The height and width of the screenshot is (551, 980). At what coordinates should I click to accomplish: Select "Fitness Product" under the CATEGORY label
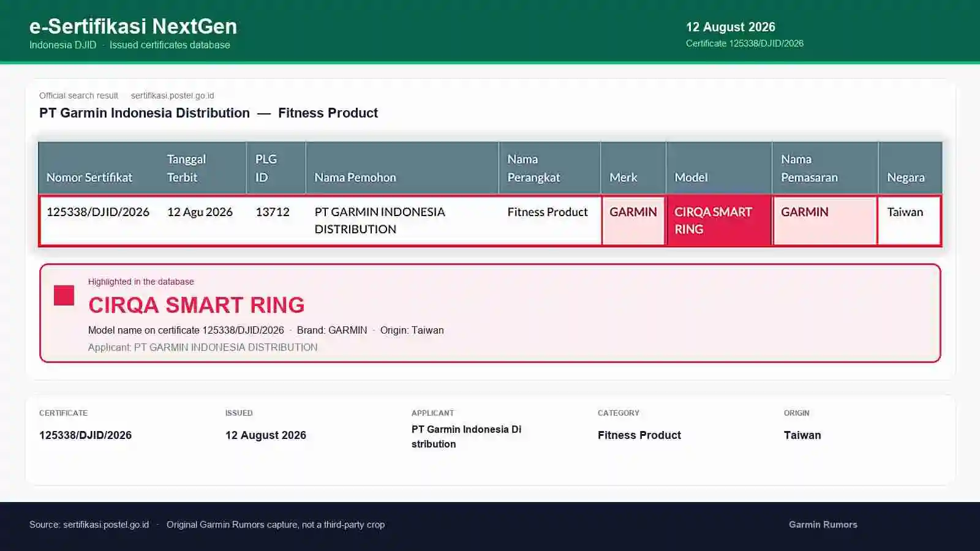[x=639, y=435]
